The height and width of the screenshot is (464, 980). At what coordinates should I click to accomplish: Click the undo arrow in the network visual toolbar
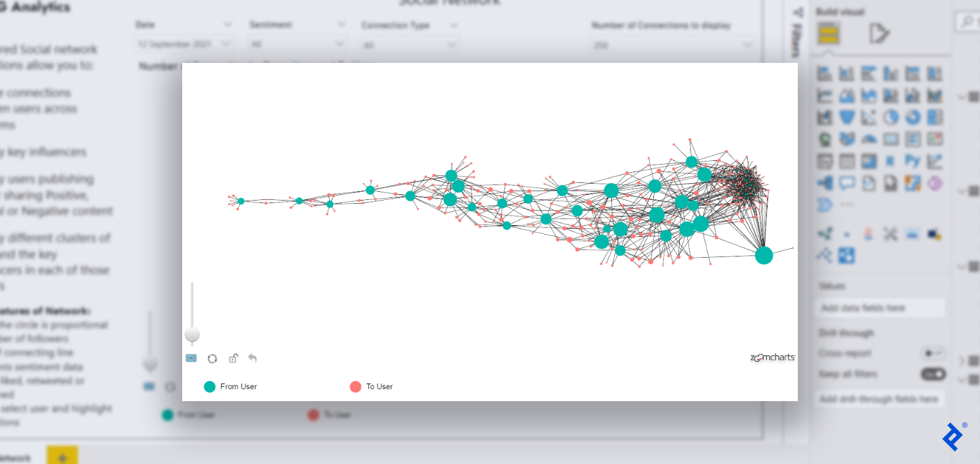pyautogui.click(x=253, y=358)
